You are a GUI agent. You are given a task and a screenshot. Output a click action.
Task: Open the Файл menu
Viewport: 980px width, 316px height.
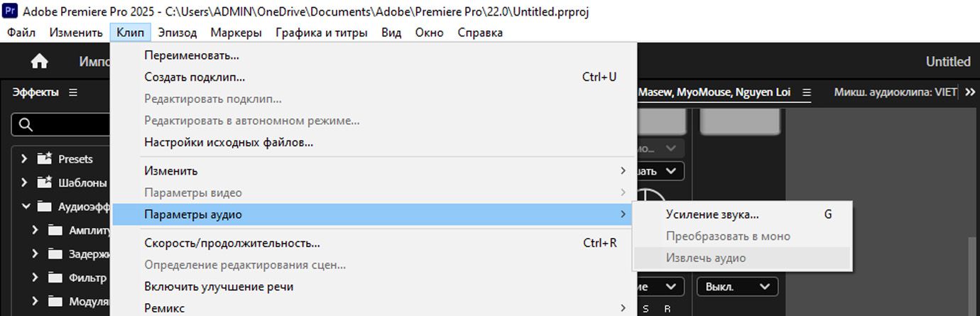[x=21, y=33]
